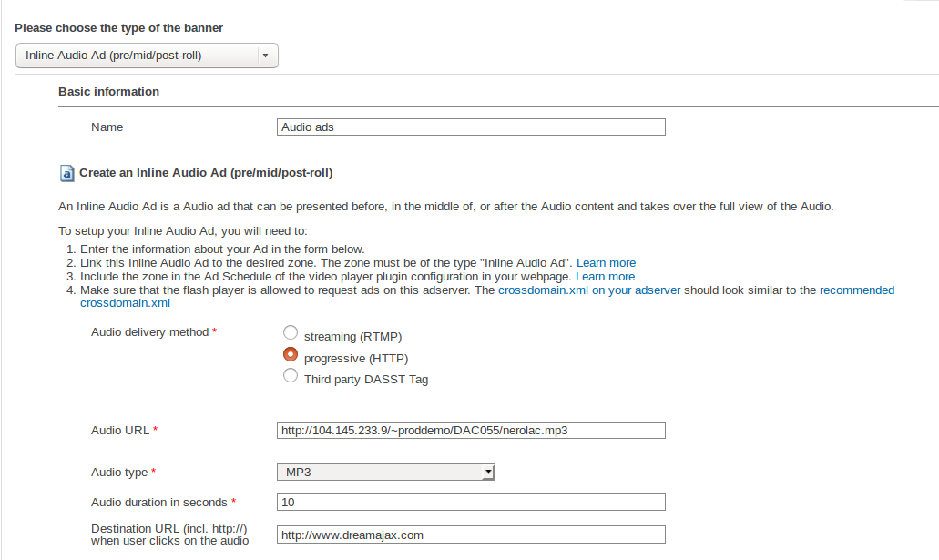
Task: Click the Audio URL label
Action: (x=120, y=430)
